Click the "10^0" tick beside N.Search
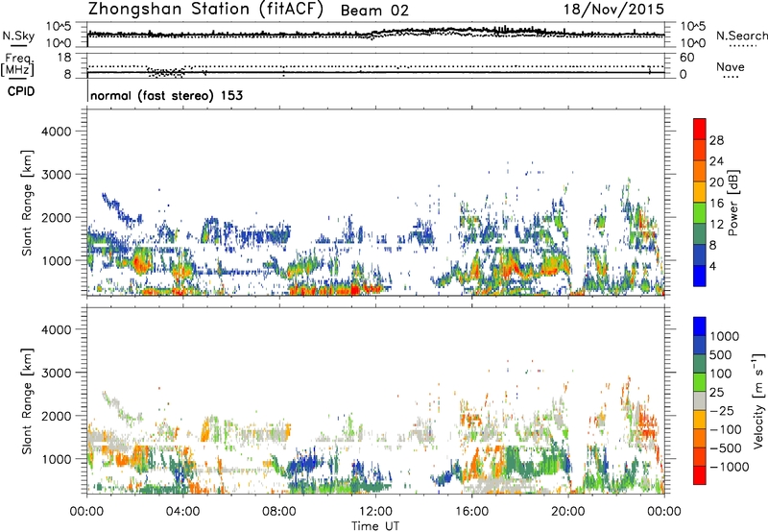The image size is (768, 532). [x=693, y=43]
